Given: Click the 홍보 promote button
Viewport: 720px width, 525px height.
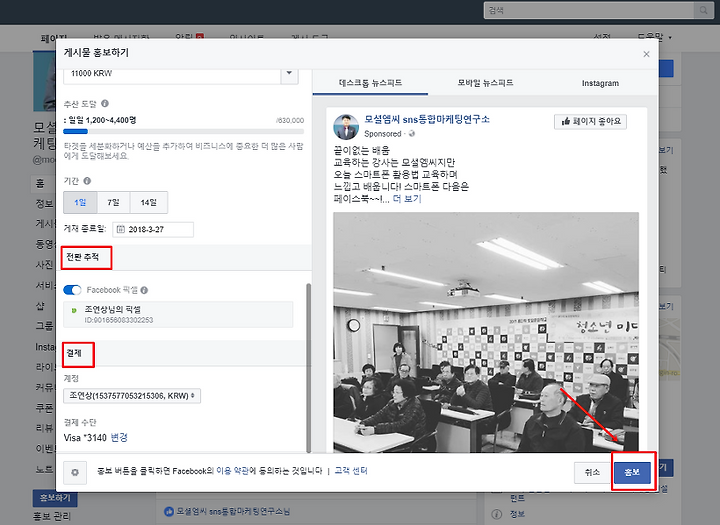Looking at the screenshot, I should point(632,472).
